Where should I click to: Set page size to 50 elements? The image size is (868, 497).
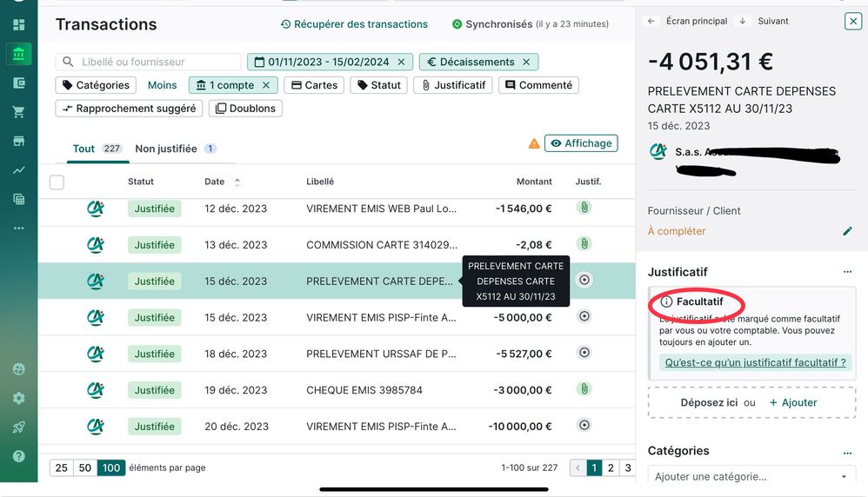coord(85,467)
